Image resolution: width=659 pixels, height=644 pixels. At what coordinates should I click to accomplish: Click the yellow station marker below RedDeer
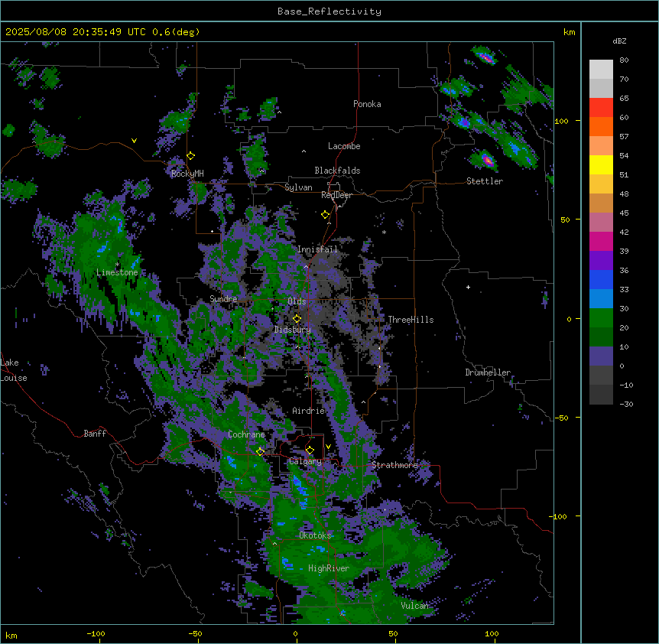[325, 215]
